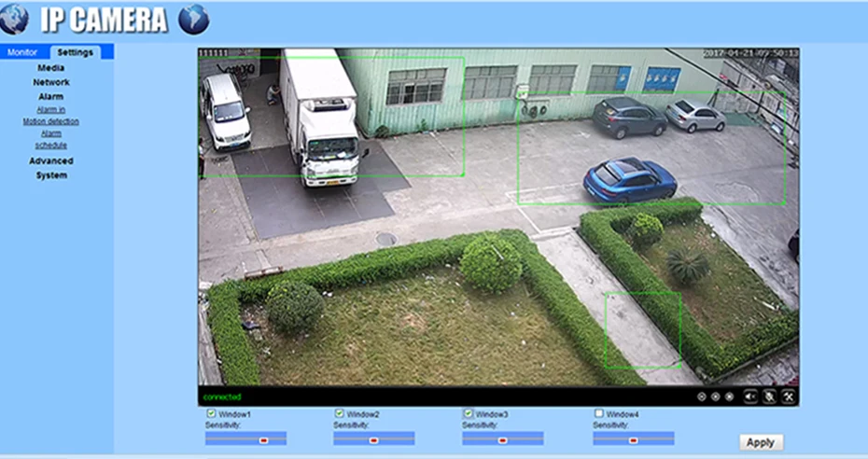Select the Settings tab

(76, 52)
